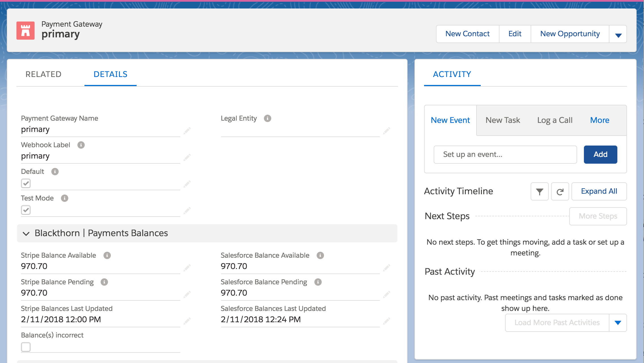This screenshot has height=363, width=644.
Task: Click info icon next to Test Mode
Action: click(65, 198)
